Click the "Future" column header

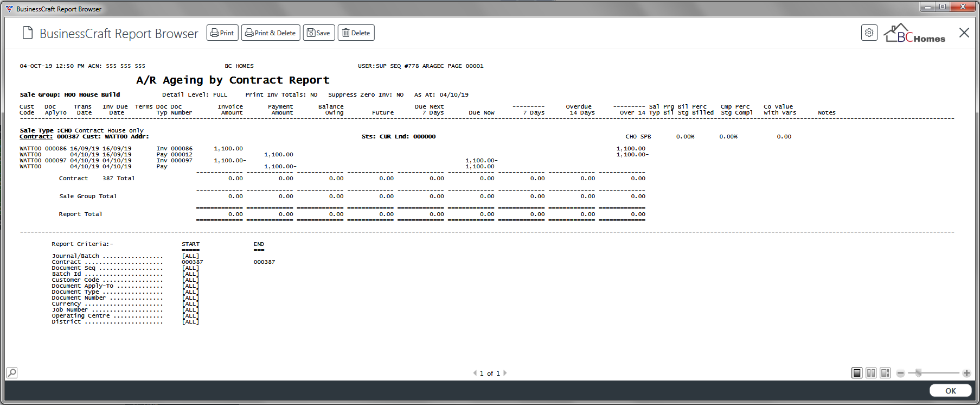click(x=383, y=113)
